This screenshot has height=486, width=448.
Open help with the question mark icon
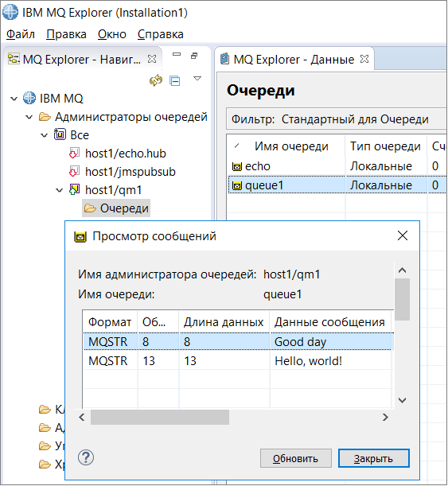pos(86,457)
